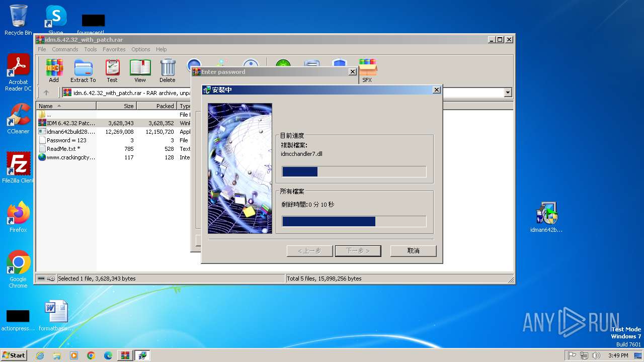Open the Options menu in WinRAR
Screen dimensions: 644x362
pos(141,49)
